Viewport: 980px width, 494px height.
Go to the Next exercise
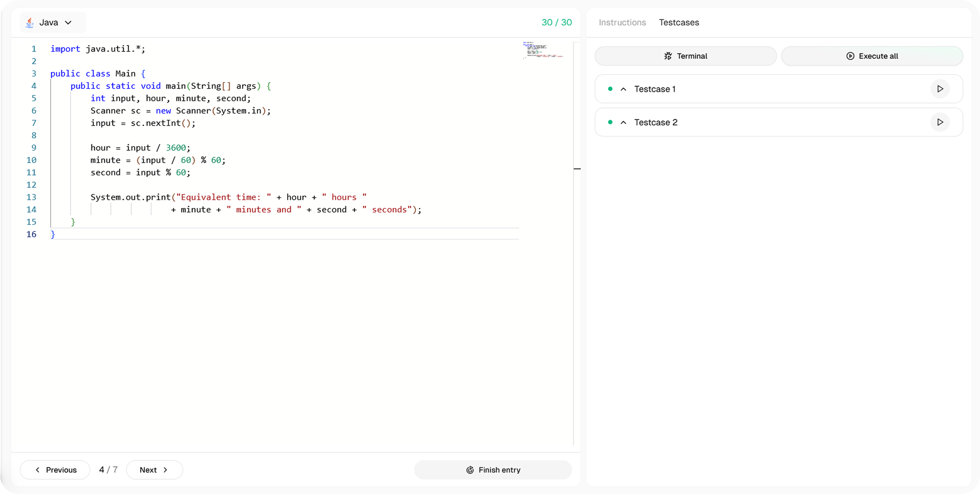click(154, 470)
